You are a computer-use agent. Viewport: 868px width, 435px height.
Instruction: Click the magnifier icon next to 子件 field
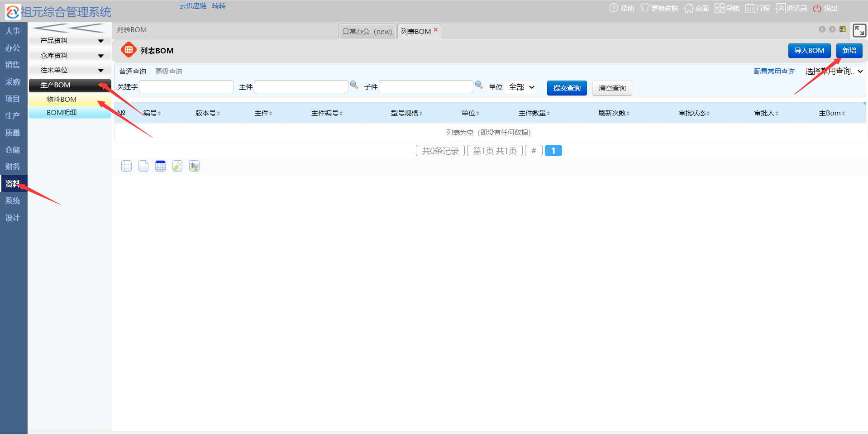(x=479, y=85)
